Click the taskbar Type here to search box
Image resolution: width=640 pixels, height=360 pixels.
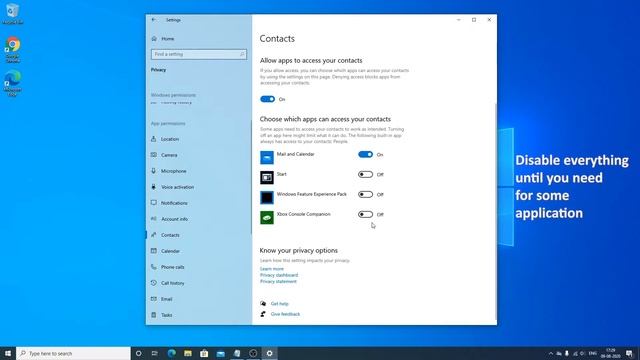(x=73, y=353)
